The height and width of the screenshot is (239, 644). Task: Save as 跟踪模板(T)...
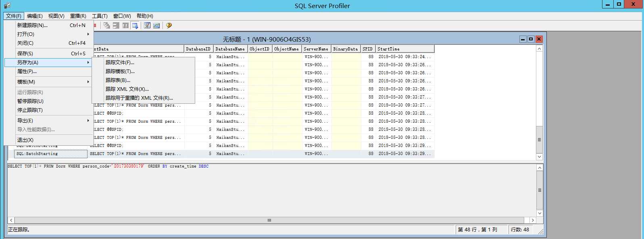click(x=144, y=71)
